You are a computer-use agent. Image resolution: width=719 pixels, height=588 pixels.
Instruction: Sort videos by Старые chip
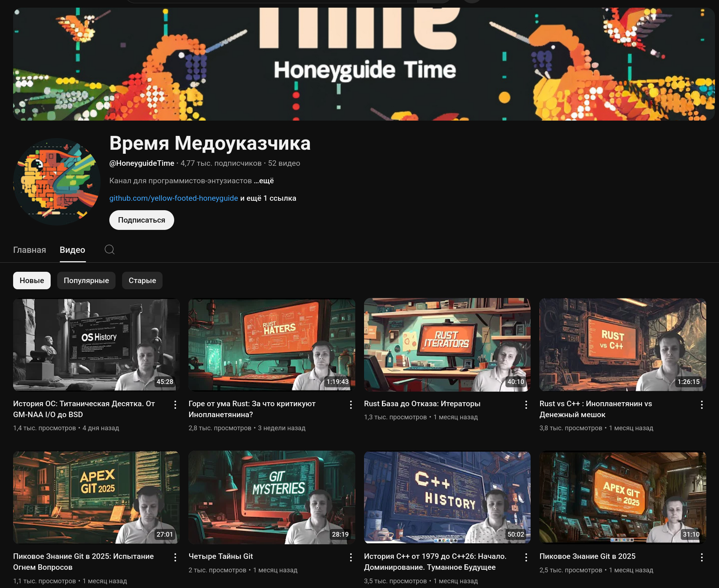pyautogui.click(x=142, y=281)
